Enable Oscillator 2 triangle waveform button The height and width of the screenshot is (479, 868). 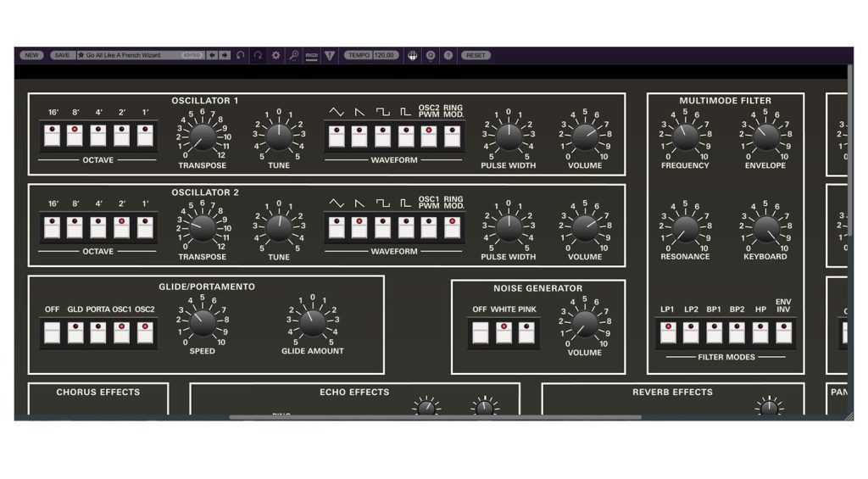coord(337,227)
